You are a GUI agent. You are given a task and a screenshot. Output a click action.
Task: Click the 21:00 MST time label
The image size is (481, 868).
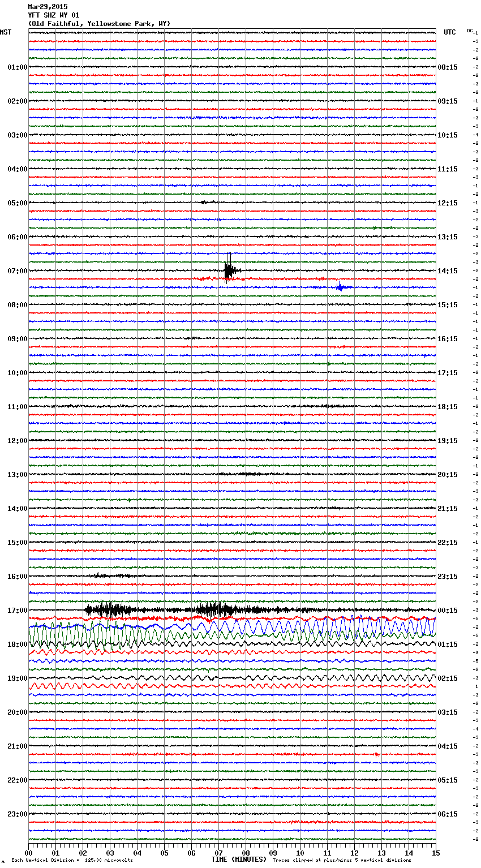[x=18, y=746]
